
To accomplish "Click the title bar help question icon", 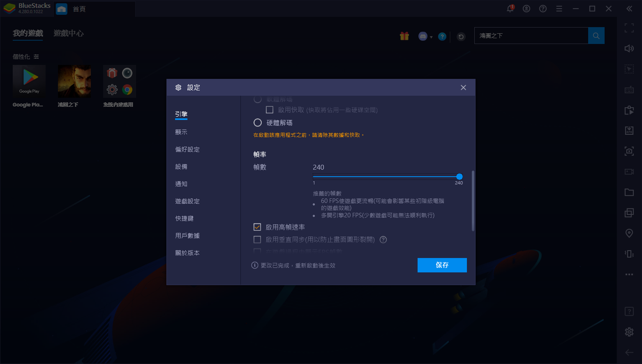I will [543, 9].
